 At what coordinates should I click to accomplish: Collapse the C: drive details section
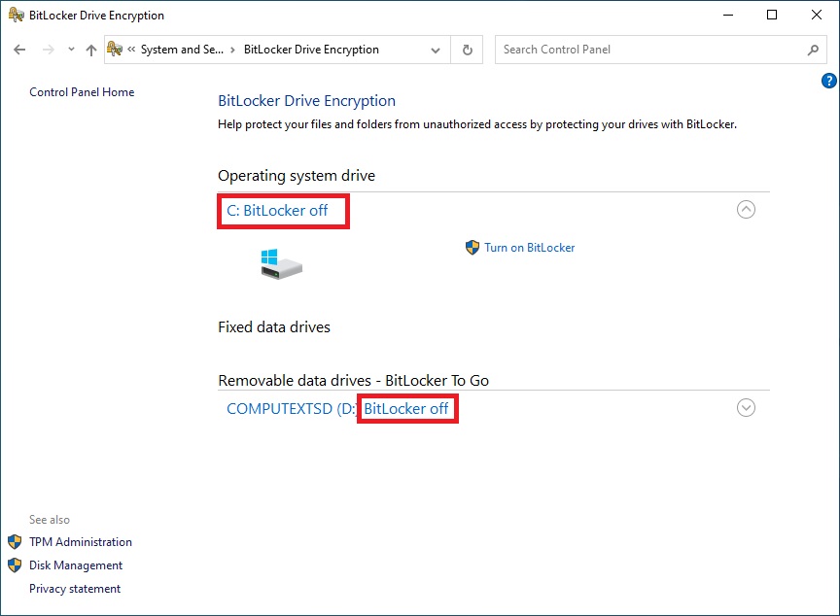pyautogui.click(x=746, y=209)
